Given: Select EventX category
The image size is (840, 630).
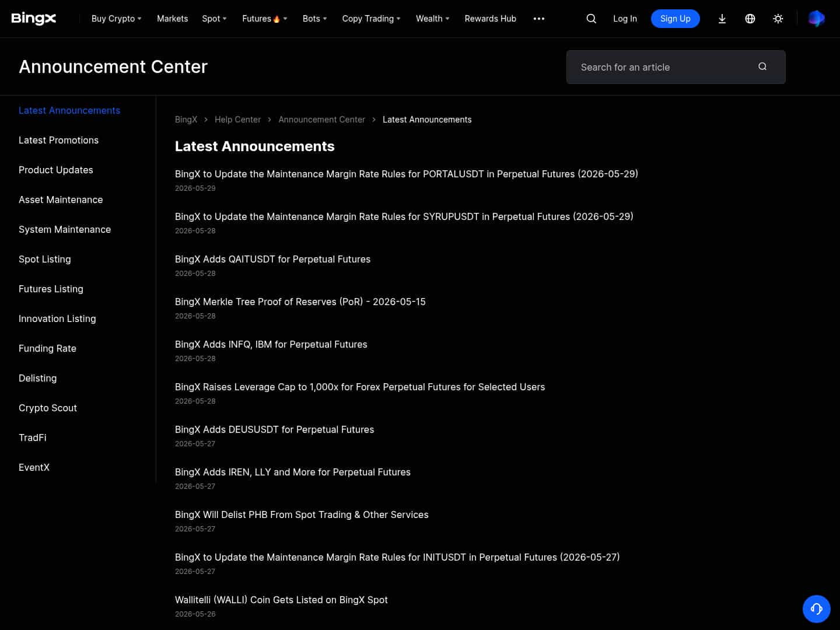Looking at the screenshot, I should [x=34, y=467].
